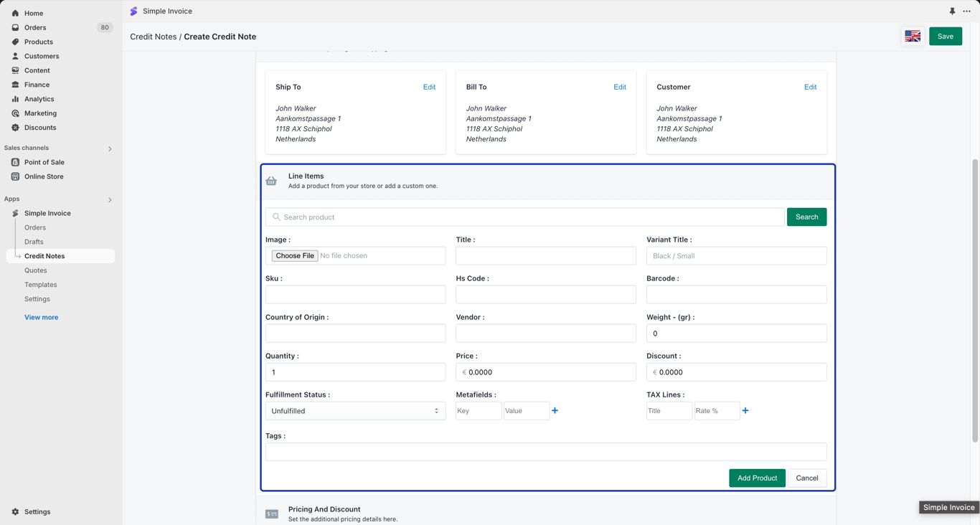The height and width of the screenshot is (525, 980).
Task: Click the green Save button
Action: [x=945, y=37]
